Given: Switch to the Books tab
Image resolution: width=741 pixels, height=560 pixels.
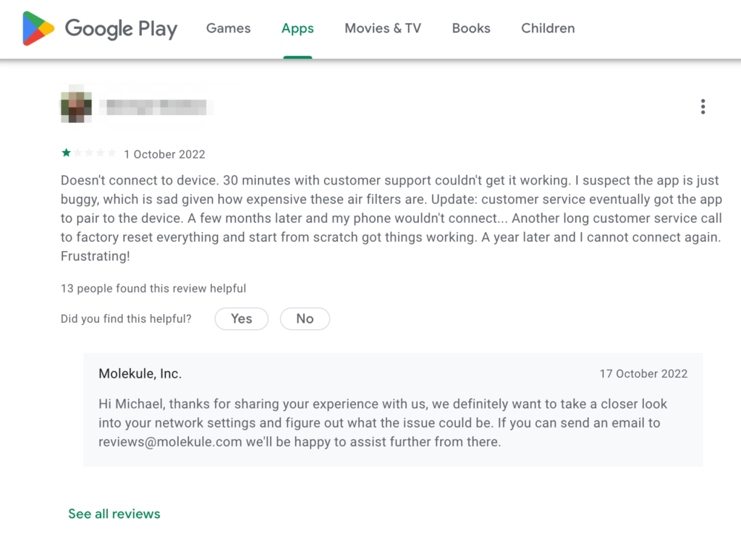Looking at the screenshot, I should [x=471, y=28].
